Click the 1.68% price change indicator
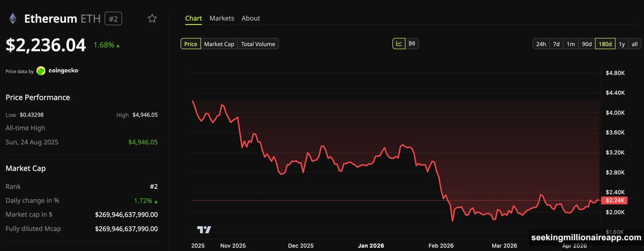 pyautogui.click(x=106, y=45)
